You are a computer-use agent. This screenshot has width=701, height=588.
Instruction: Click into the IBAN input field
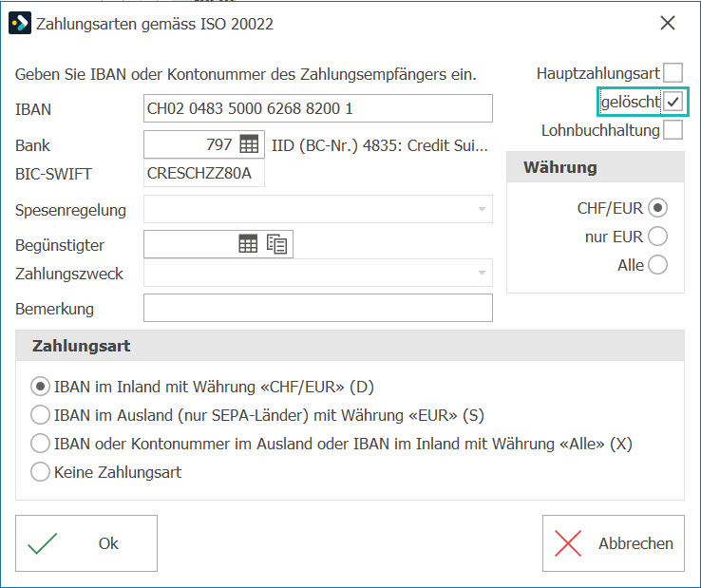click(318, 108)
